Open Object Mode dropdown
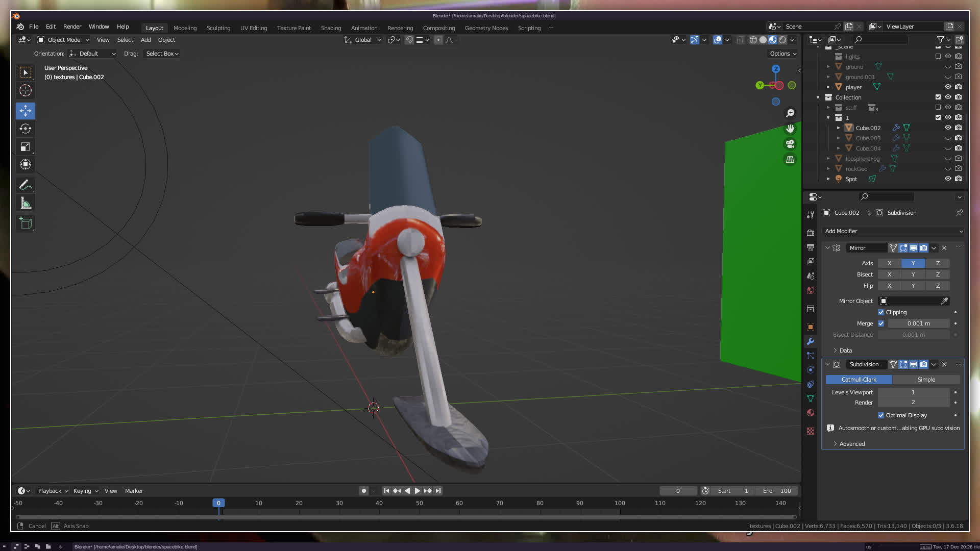Image resolution: width=980 pixels, height=551 pixels. (63, 40)
